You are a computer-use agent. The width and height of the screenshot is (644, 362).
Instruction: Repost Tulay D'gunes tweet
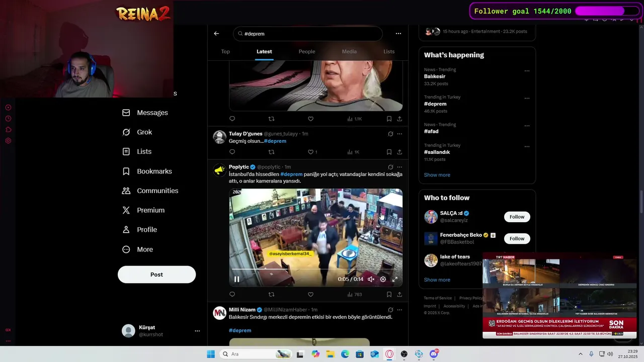pyautogui.click(x=271, y=152)
